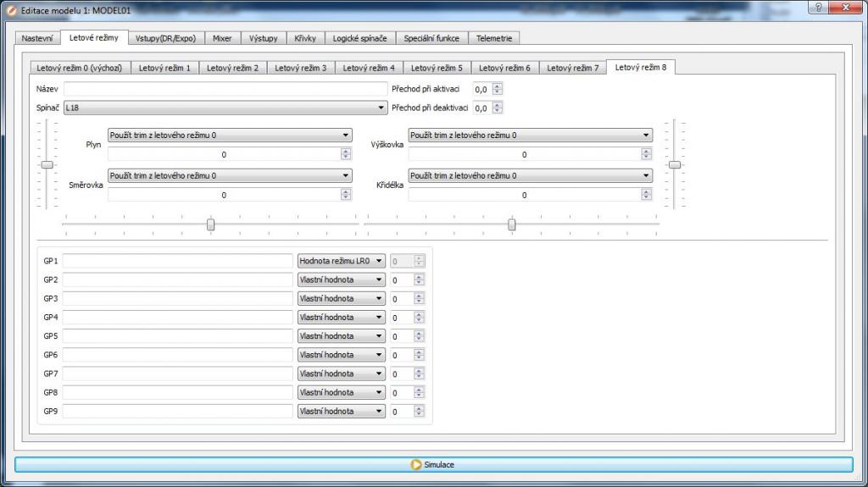Click the GP3 name input field
The width and height of the screenshot is (868, 487).
[x=177, y=298]
